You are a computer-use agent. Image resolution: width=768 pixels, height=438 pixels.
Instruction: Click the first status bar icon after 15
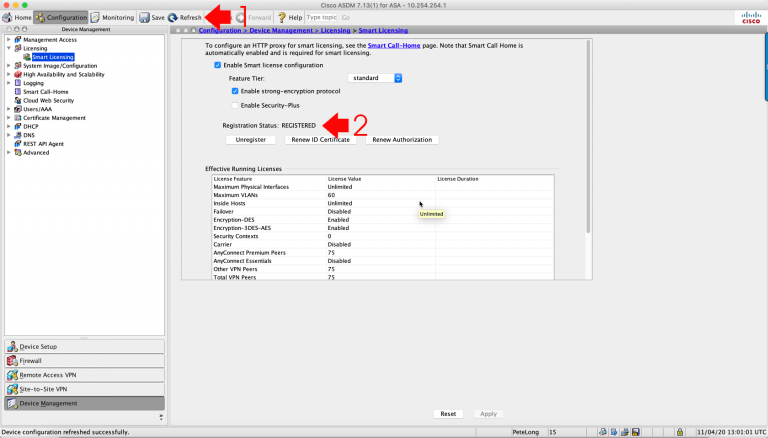[602, 432]
